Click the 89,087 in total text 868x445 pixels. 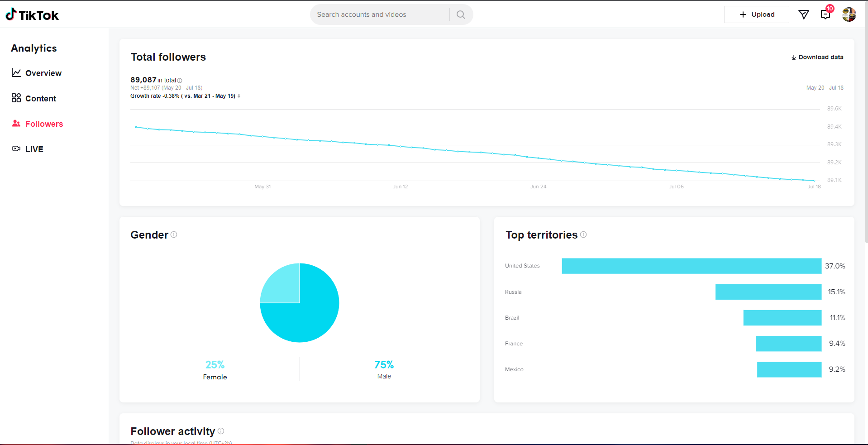[153, 80]
